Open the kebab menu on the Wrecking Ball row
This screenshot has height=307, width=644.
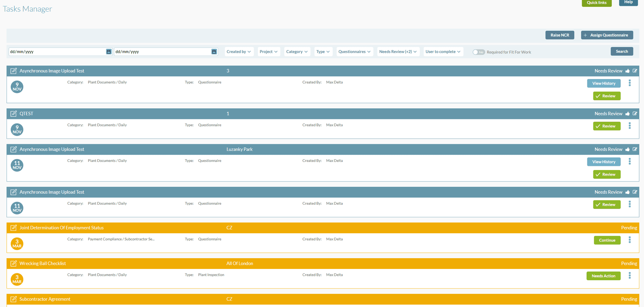coord(630,276)
